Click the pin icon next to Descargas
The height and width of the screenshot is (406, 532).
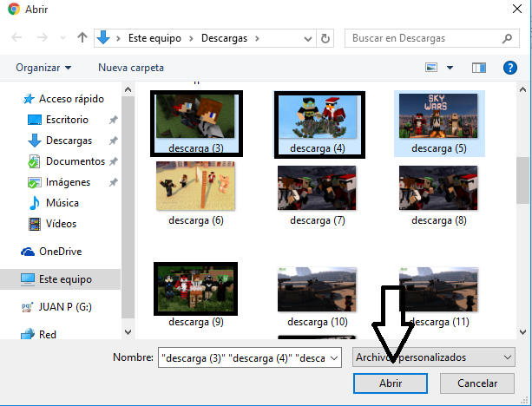point(114,141)
